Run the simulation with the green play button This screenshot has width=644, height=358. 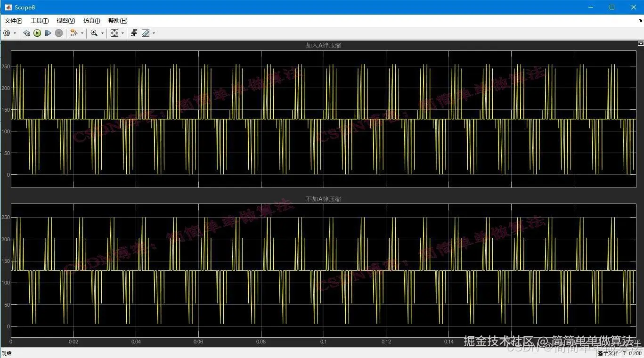[37, 33]
